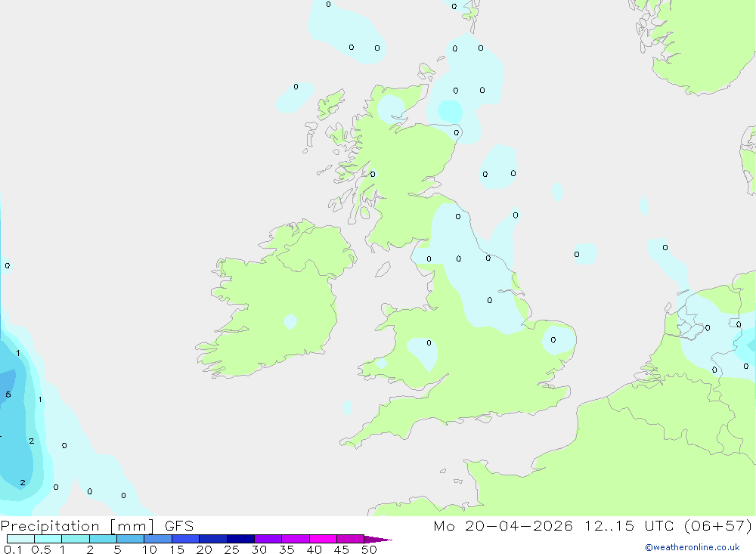
Task: Pick the 1–2 mm cyan legend swatch
Action: (76, 539)
